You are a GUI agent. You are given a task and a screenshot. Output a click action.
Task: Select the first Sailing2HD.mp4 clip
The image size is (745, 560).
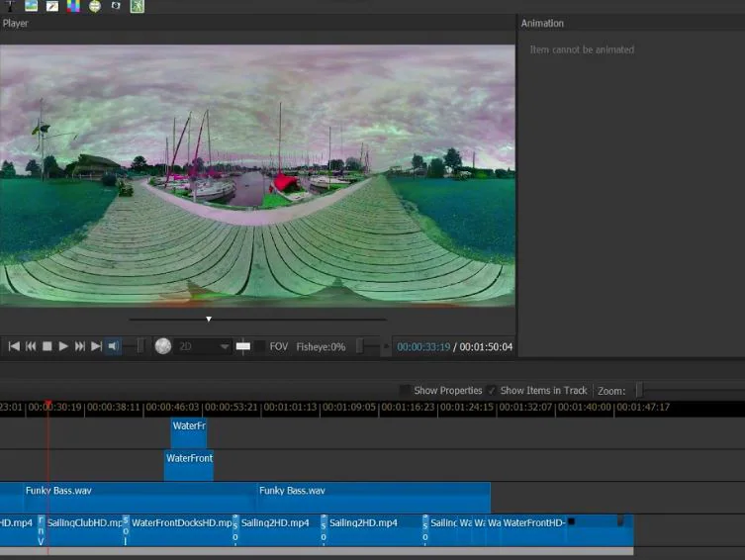[280, 529]
